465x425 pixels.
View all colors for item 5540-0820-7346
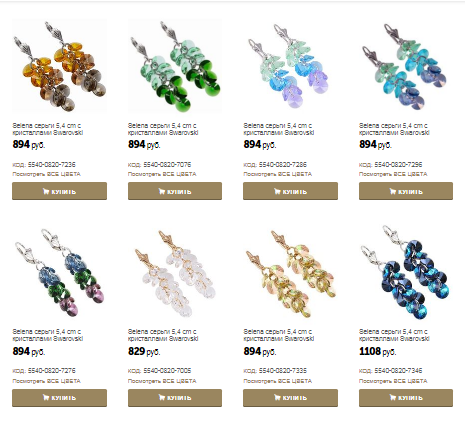pyautogui.click(x=393, y=381)
